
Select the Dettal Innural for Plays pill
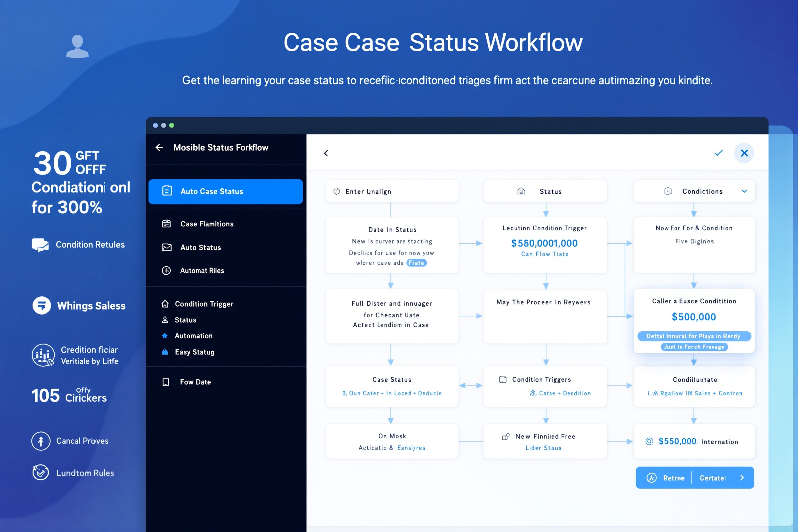tap(694, 336)
